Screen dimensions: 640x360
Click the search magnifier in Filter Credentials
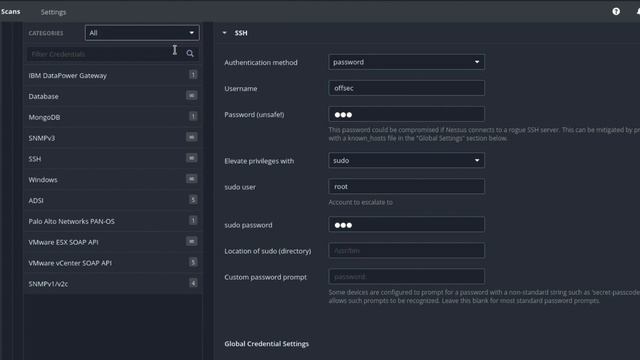(x=190, y=53)
